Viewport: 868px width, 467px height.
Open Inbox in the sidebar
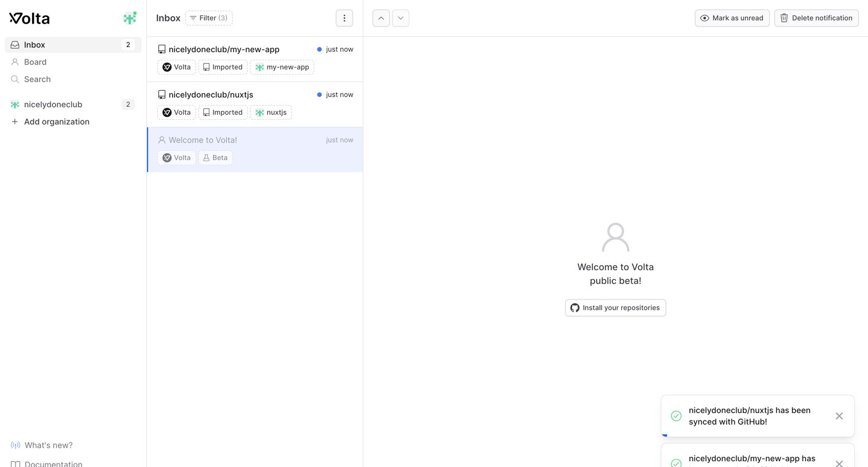pyautogui.click(x=73, y=45)
